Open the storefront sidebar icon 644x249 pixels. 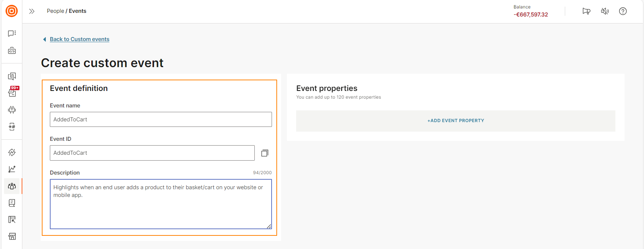click(x=12, y=237)
